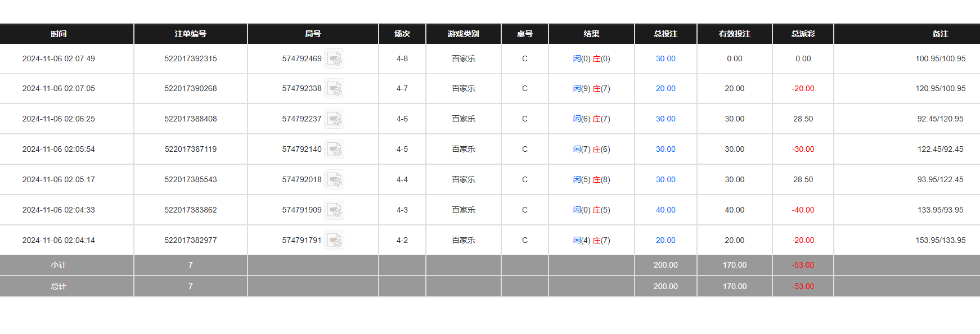Screen dimensions: 980x334
Task: Click the 30.00 total bet link for 02:07:49
Action: [x=666, y=58]
